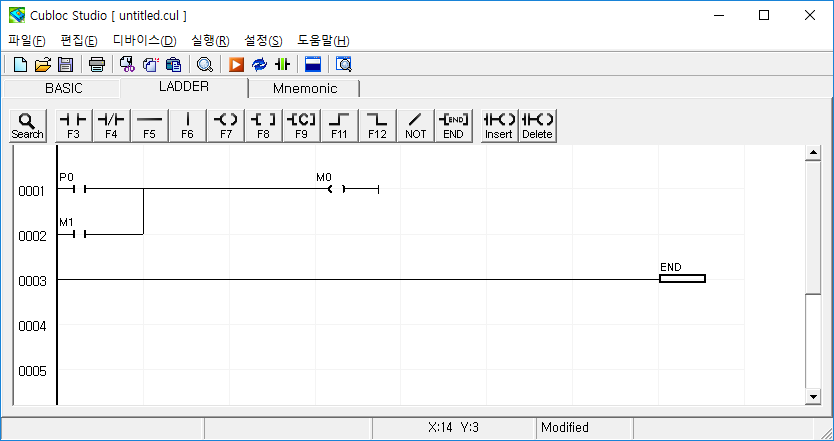834x441 pixels.
Task: Pick the F9 counter instruction tool
Action: click(x=301, y=125)
